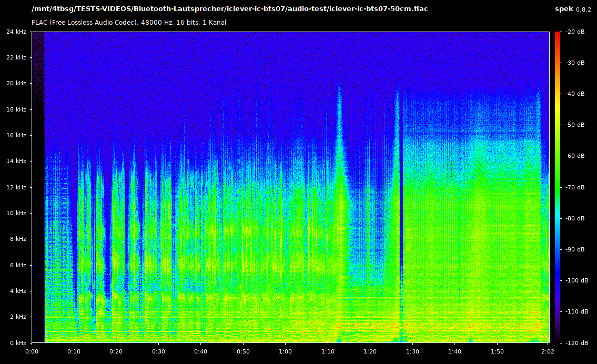This screenshot has height=364, width=597.
Task: Click the -60 dB scale label
Action: pyautogui.click(x=575, y=156)
